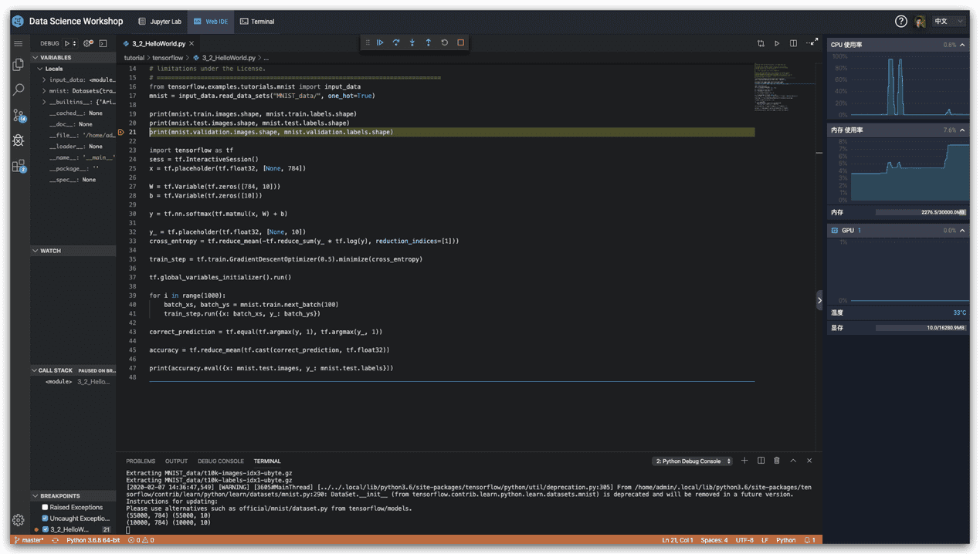Viewport: 980px width, 554px height.
Task: Expand the __builtins__ variable
Action: (x=44, y=102)
